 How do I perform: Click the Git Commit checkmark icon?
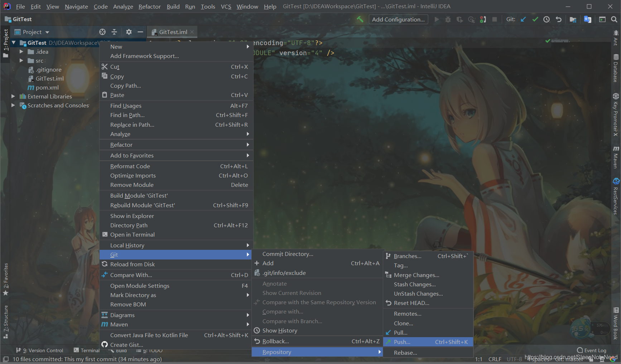535,19
